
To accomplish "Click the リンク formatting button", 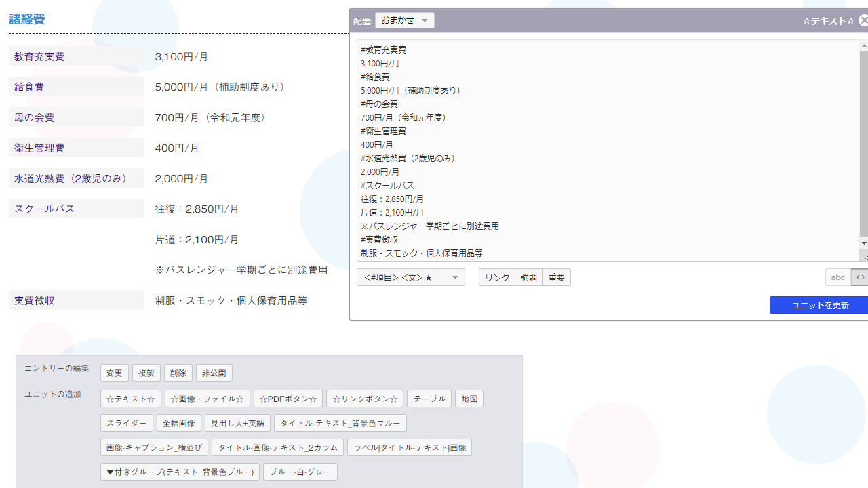I will pyautogui.click(x=497, y=277).
